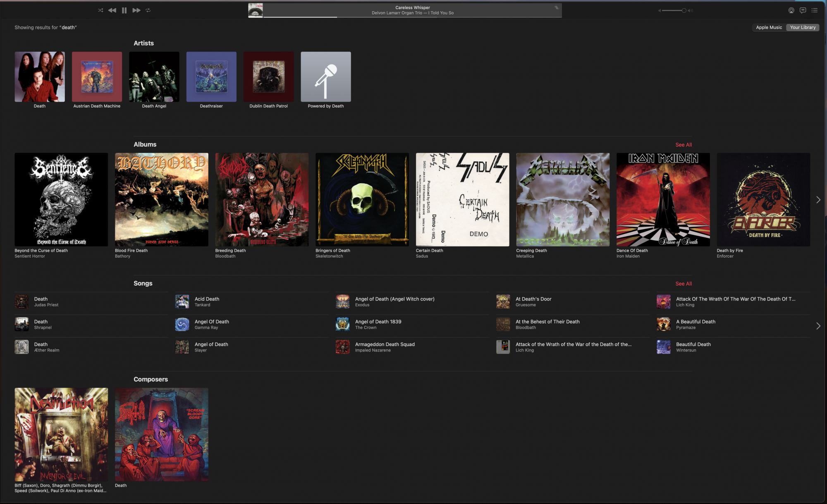Pause the current song
The image size is (827, 504).
[124, 10]
